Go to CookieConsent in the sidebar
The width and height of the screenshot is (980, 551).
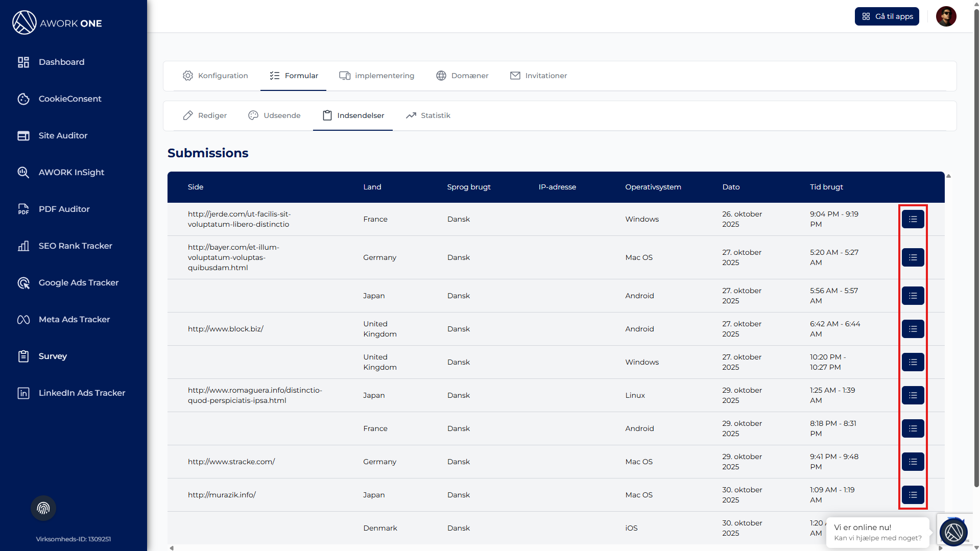[70, 99]
